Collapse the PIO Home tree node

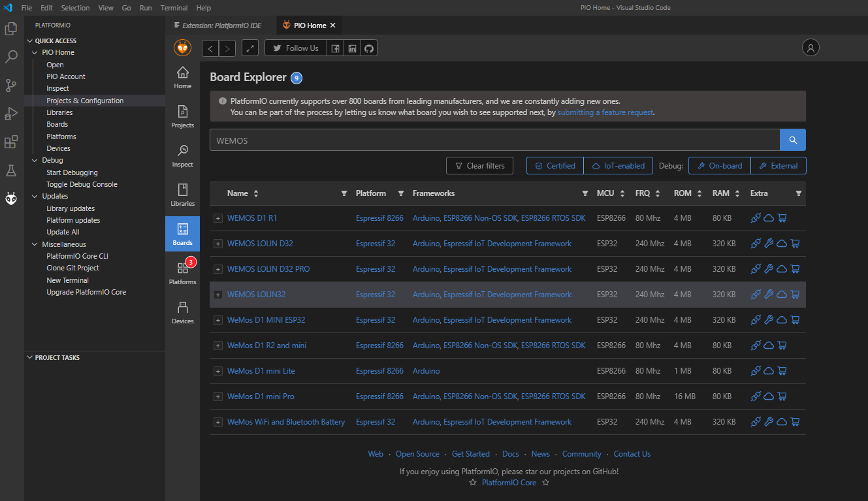(x=35, y=52)
